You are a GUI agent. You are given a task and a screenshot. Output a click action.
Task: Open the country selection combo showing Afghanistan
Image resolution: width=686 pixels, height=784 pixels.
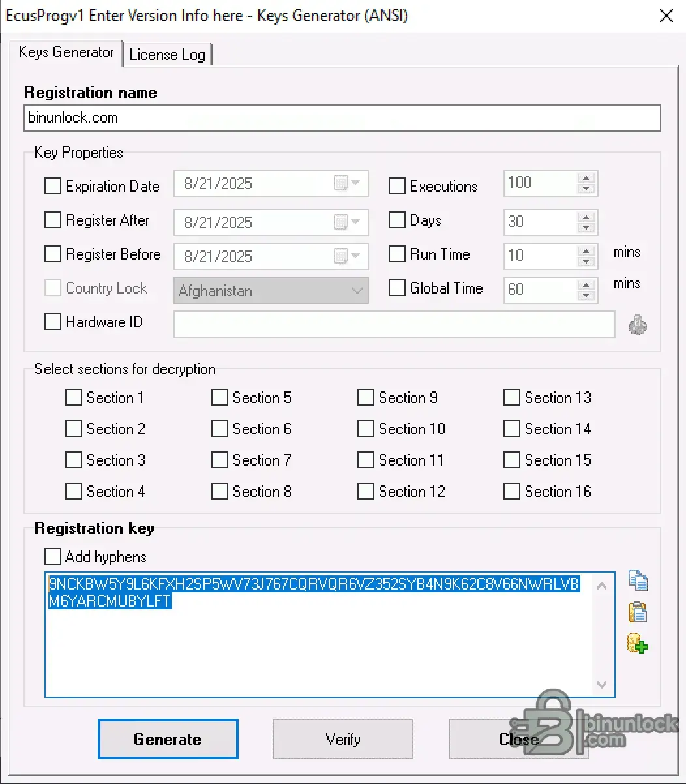point(356,290)
